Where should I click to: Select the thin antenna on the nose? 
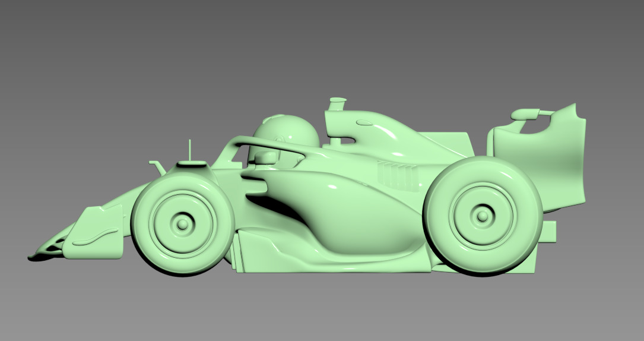pos(190,150)
